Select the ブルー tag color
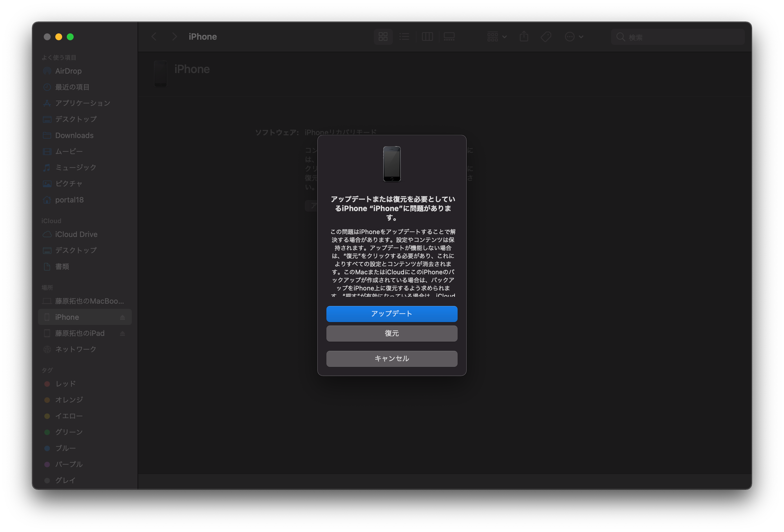The width and height of the screenshot is (784, 532). 65,448
